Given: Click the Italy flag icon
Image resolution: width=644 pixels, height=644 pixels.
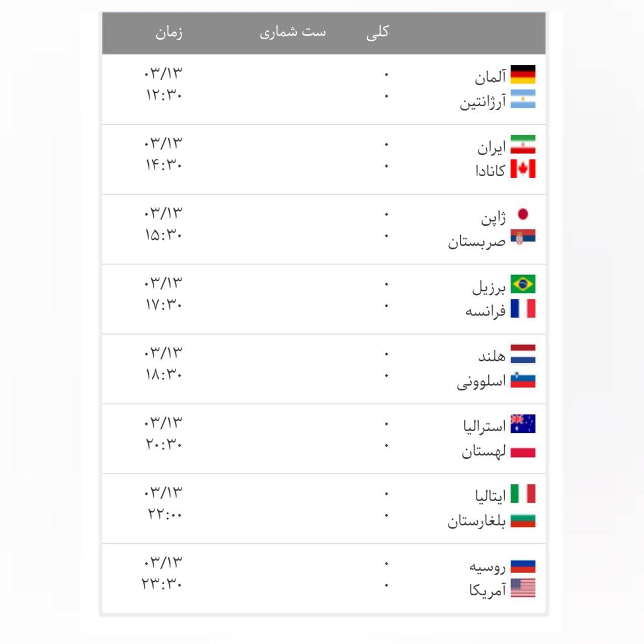Looking at the screenshot, I should [x=523, y=494].
